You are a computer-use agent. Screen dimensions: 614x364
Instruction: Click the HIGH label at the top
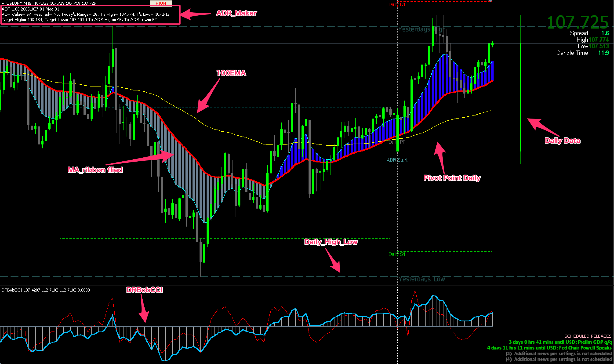(x=161, y=3)
